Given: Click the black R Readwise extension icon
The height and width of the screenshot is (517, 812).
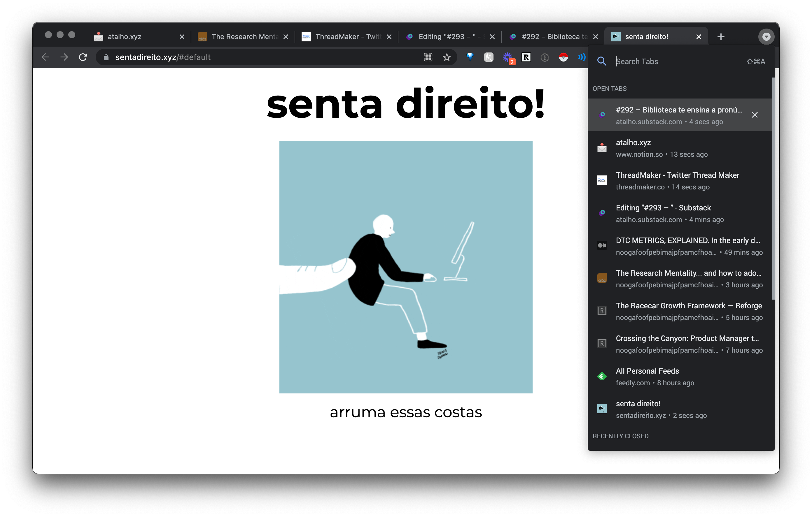Looking at the screenshot, I should 526,57.
